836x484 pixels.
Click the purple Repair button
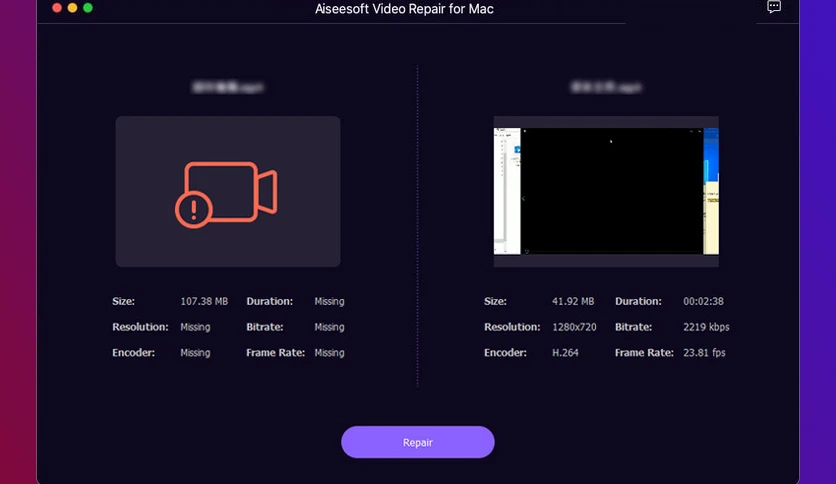417,442
